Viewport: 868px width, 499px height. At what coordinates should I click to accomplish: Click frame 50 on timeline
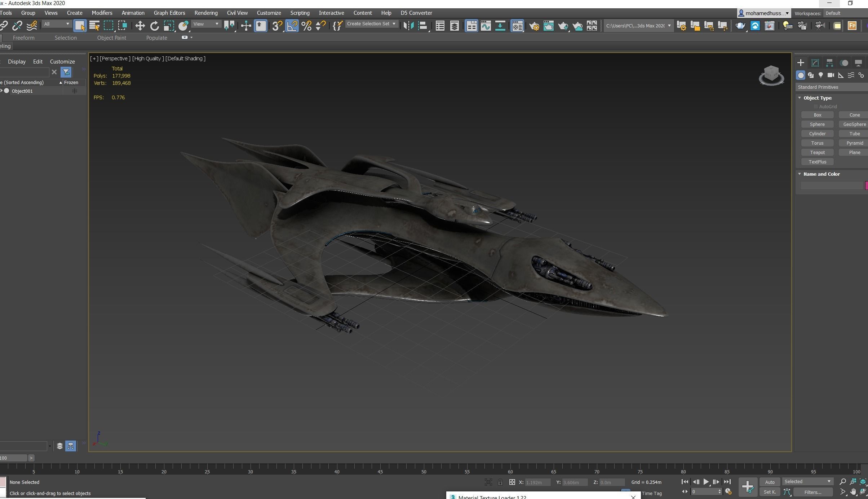[x=424, y=471]
